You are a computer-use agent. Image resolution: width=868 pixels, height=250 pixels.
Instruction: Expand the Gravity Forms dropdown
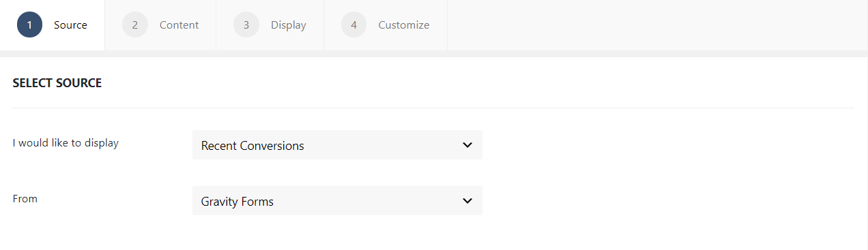(x=337, y=201)
